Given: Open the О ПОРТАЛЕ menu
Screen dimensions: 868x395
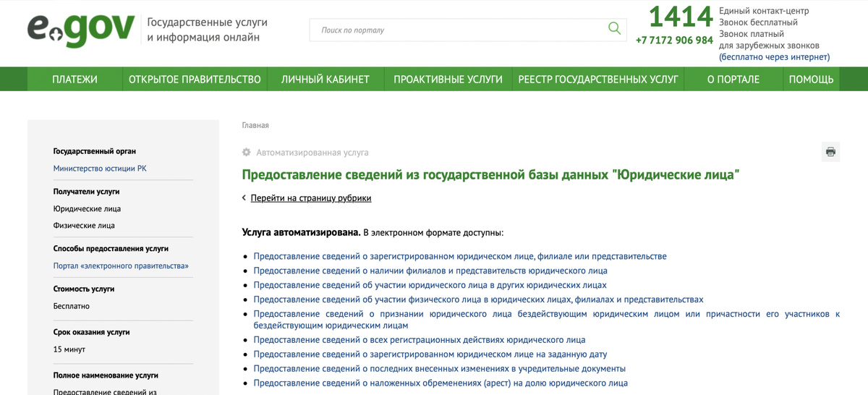Looking at the screenshot, I should pos(733,80).
